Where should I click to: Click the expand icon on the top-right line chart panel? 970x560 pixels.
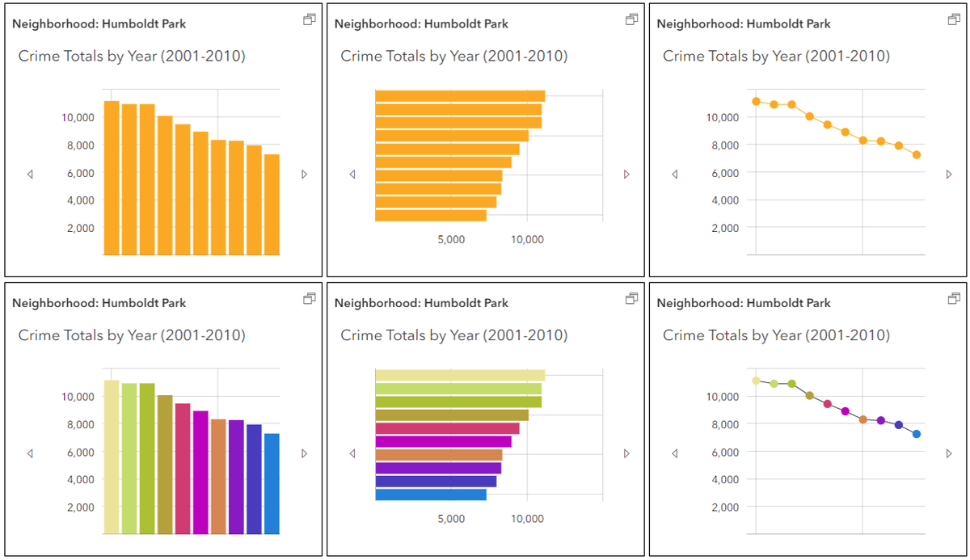click(x=953, y=19)
